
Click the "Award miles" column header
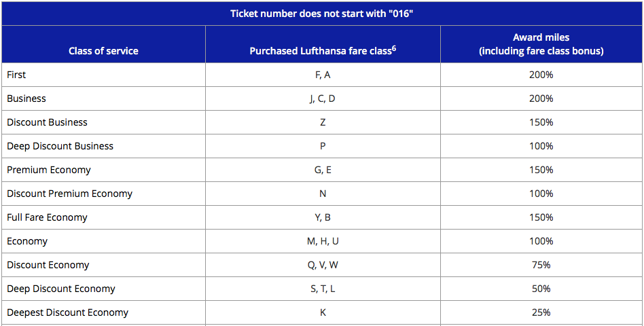click(x=541, y=44)
